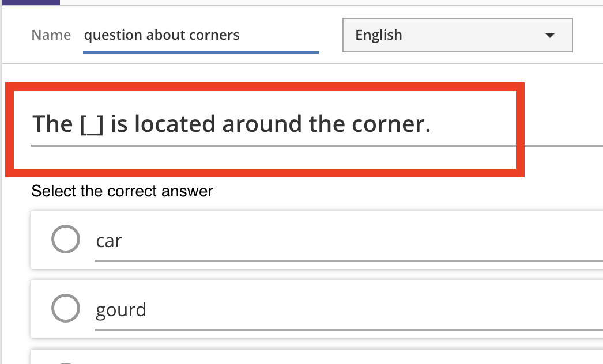Click empty space right of 'car' text

click(346, 241)
